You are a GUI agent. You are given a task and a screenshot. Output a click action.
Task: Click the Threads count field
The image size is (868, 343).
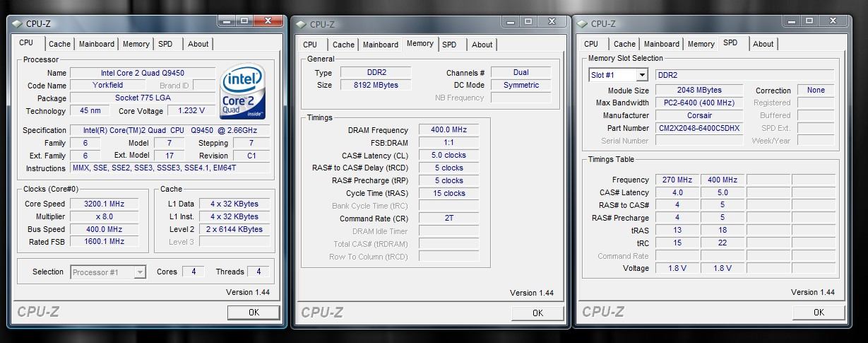coord(258,272)
